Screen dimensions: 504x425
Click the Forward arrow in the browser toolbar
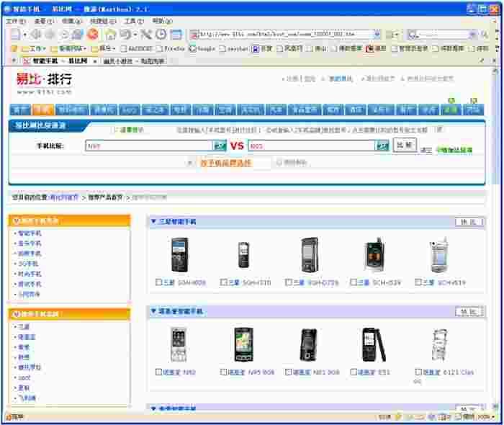(x=49, y=34)
